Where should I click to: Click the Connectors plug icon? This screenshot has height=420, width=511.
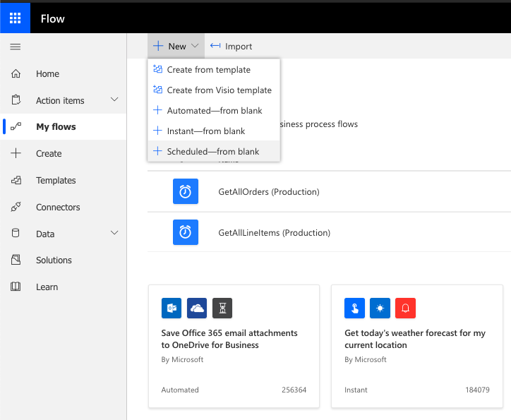(16, 208)
